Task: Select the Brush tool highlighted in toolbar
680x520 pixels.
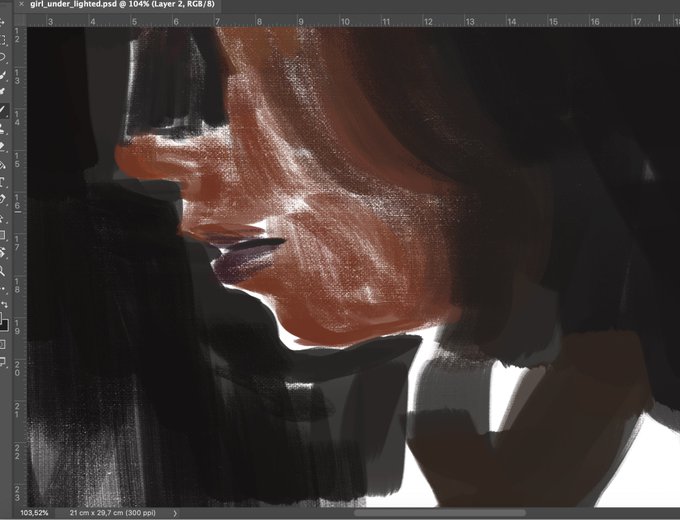Action: click(3, 110)
